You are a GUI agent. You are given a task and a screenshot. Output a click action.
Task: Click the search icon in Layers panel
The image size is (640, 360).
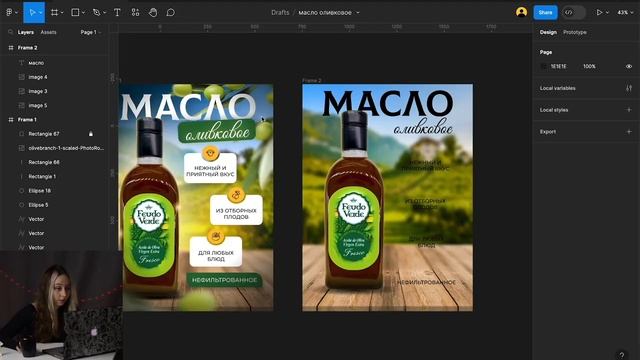point(11,32)
